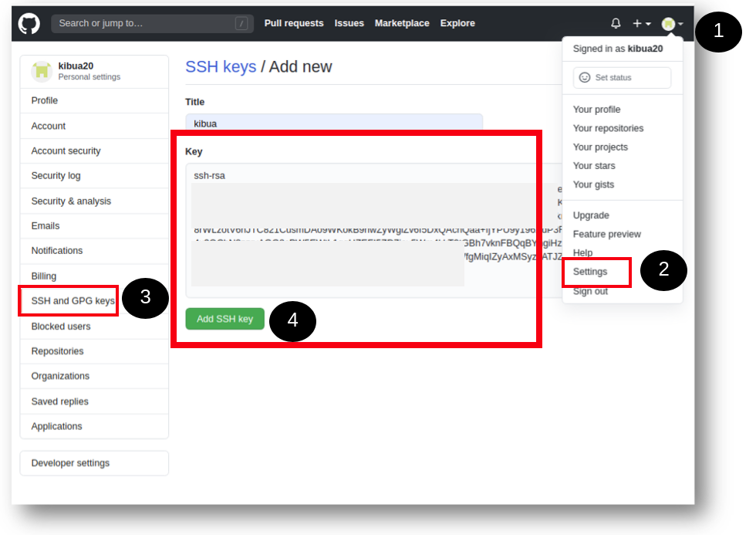Open Feature preview in user menu
756x535 pixels.
point(606,234)
